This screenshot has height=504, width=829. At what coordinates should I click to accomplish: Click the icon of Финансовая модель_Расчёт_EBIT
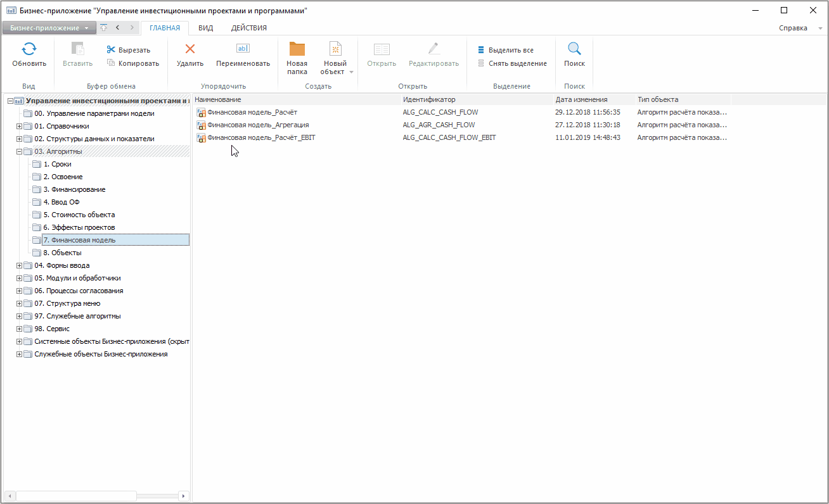(x=202, y=138)
